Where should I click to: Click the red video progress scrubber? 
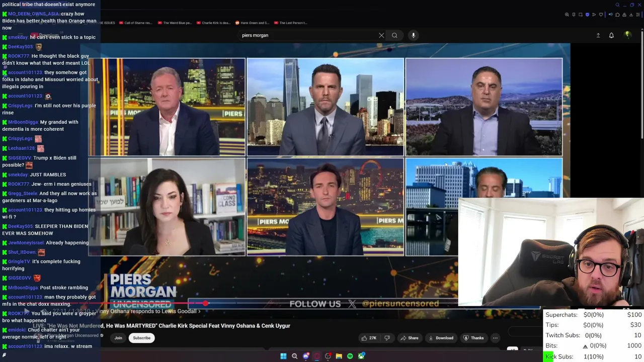(x=205, y=303)
